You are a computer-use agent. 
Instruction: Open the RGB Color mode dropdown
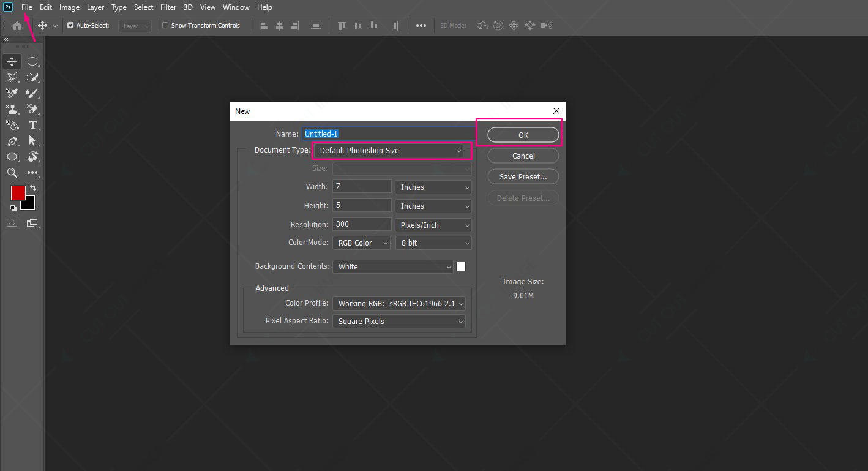pyautogui.click(x=361, y=243)
